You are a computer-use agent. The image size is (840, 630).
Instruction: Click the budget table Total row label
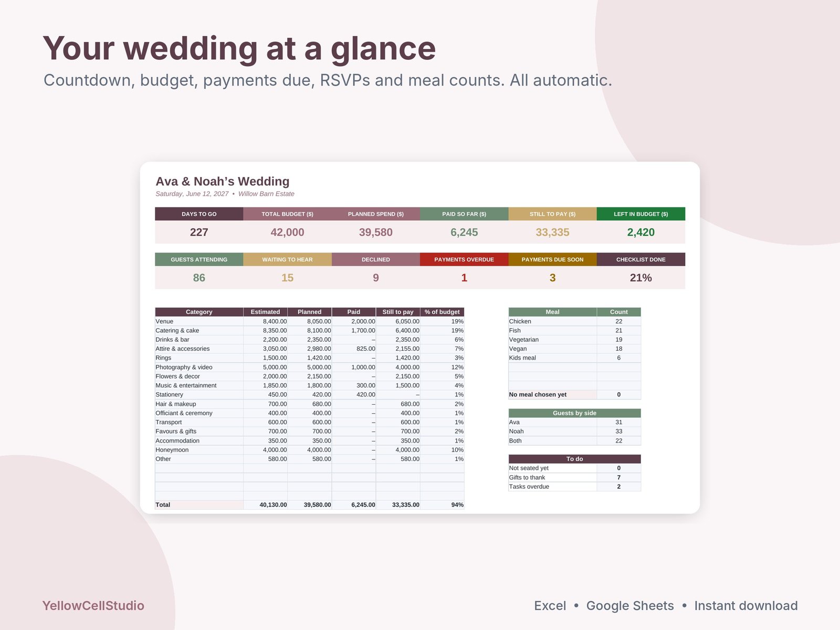tap(163, 505)
